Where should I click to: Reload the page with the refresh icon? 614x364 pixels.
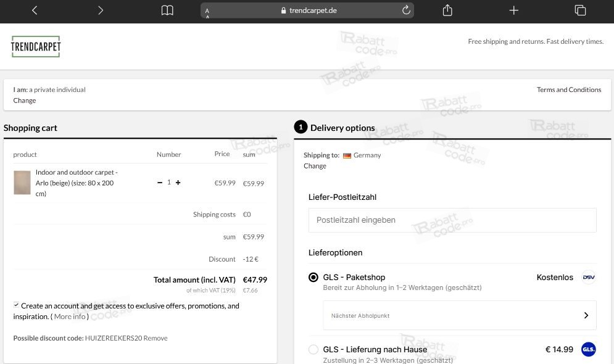[x=406, y=10]
